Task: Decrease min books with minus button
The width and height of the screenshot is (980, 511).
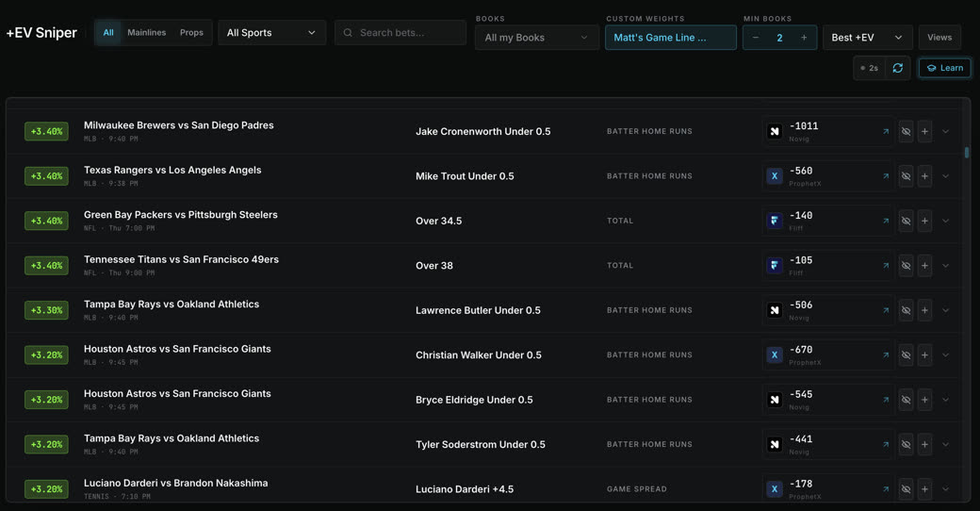Action: coord(756,38)
